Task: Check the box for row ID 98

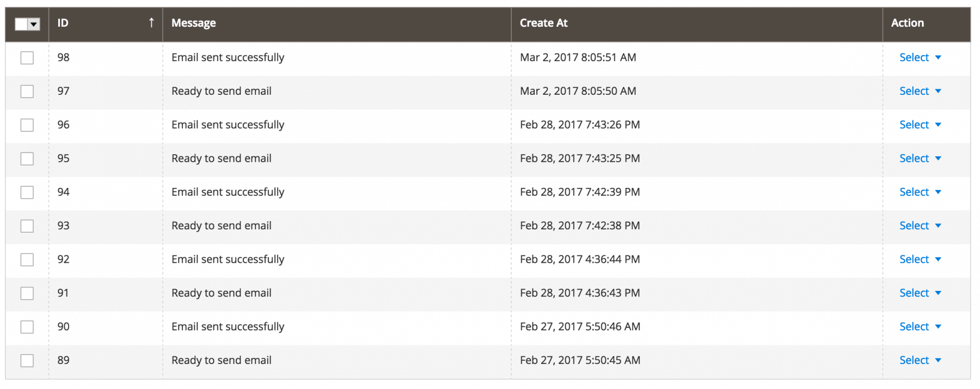Action: pyautogui.click(x=27, y=58)
